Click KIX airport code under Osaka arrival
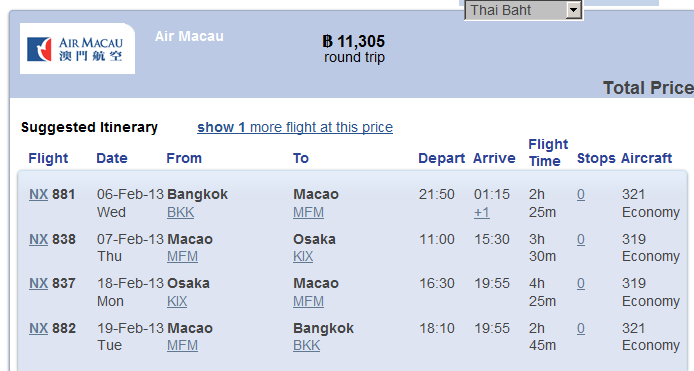The width and height of the screenshot is (694, 371). pyautogui.click(x=303, y=256)
